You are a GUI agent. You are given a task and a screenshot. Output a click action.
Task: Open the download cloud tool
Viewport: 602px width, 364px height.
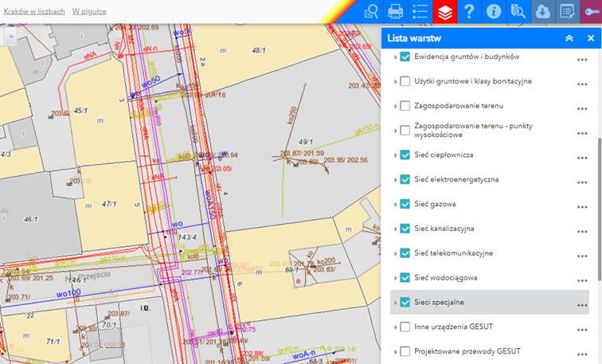pos(543,11)
